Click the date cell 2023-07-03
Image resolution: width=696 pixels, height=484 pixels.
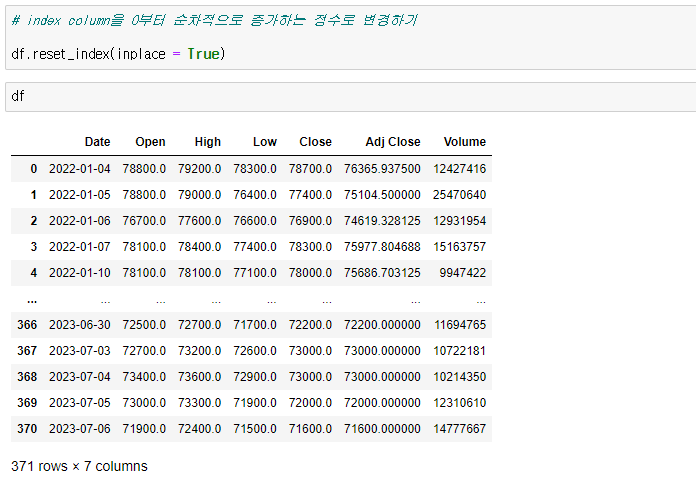coord(79,351)
